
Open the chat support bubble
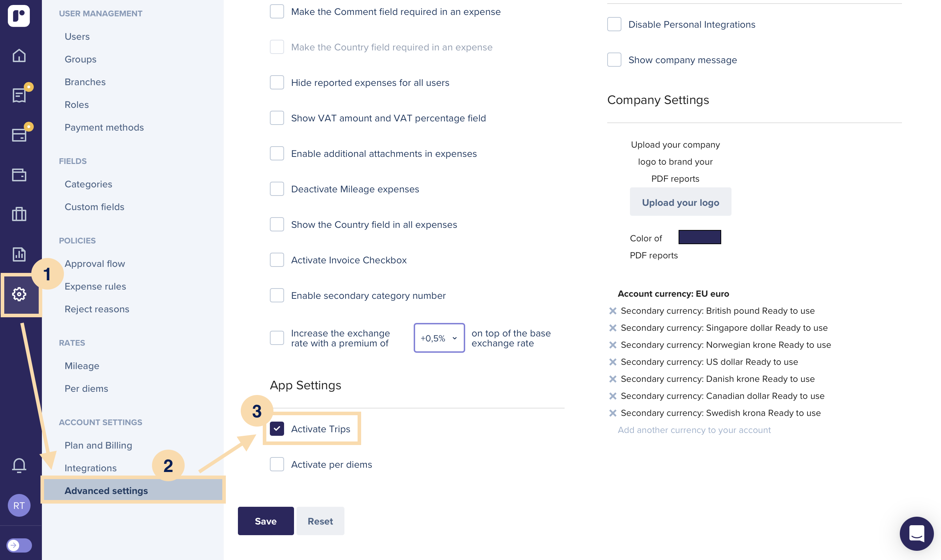pyautogui.click(x=916, y=533)
